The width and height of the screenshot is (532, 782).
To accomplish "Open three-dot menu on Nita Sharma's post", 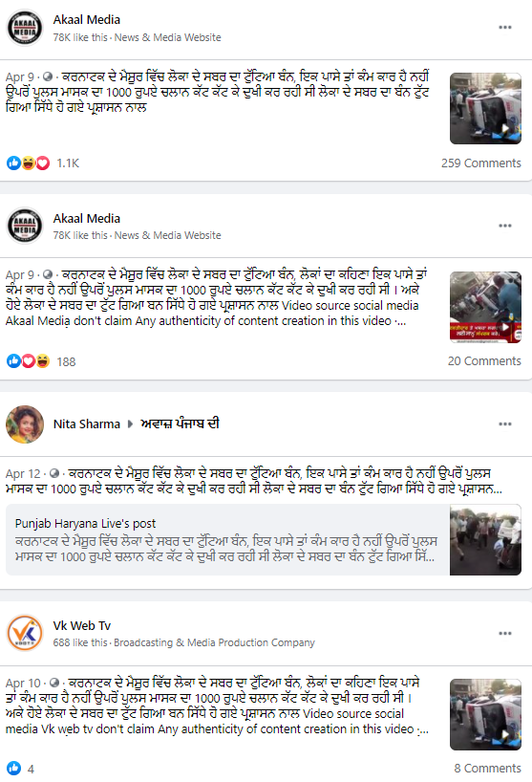I will tap(505, 424).
